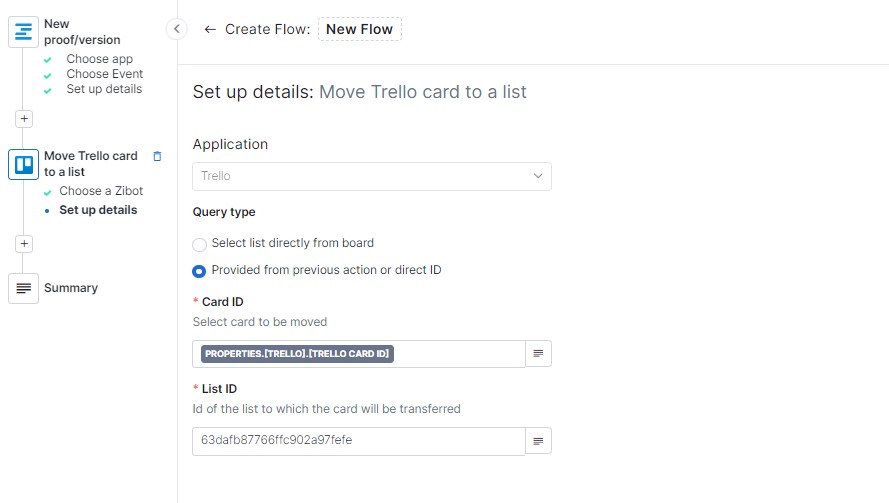Image resolution: width=889 pixels, height=503 pixels.
Task: Click the New proof/version trigger icon
Action: pos(23,32)
